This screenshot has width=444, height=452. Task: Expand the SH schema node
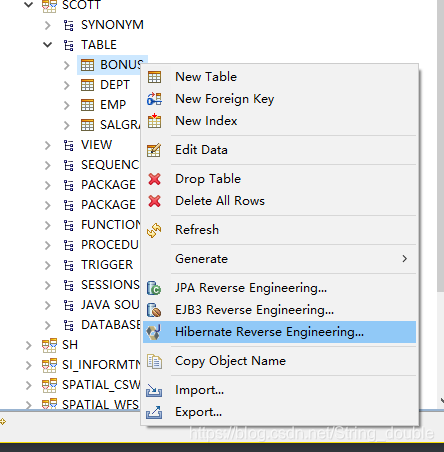29,345
